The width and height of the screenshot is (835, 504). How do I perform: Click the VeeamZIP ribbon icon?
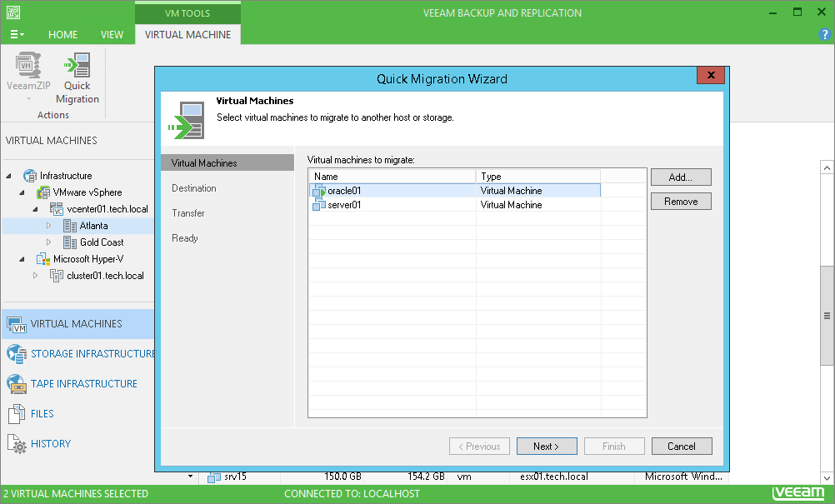click(26, 67)
